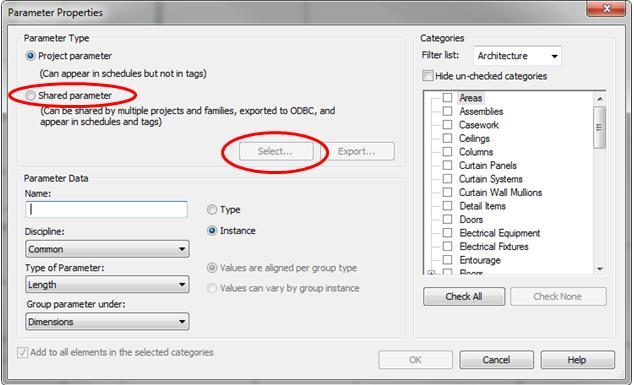Choose the Type radio option
Image resolution: width=634 pixels, height=385 pixels.
click(212, 209)
